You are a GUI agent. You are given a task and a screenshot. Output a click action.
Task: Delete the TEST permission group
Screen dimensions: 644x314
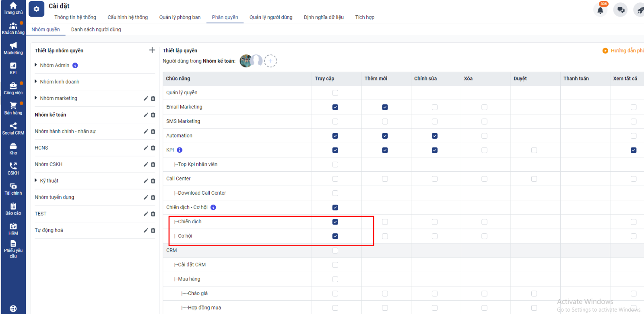153,214
